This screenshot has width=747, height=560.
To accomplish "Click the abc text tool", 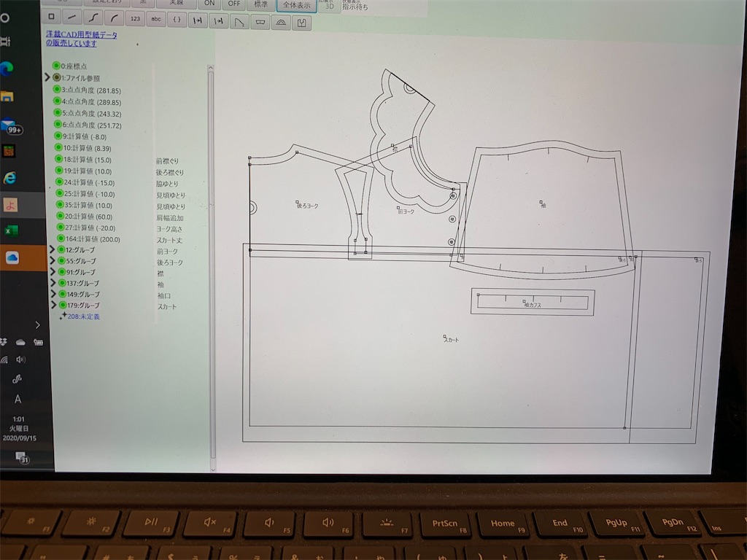I will point(156,19).
